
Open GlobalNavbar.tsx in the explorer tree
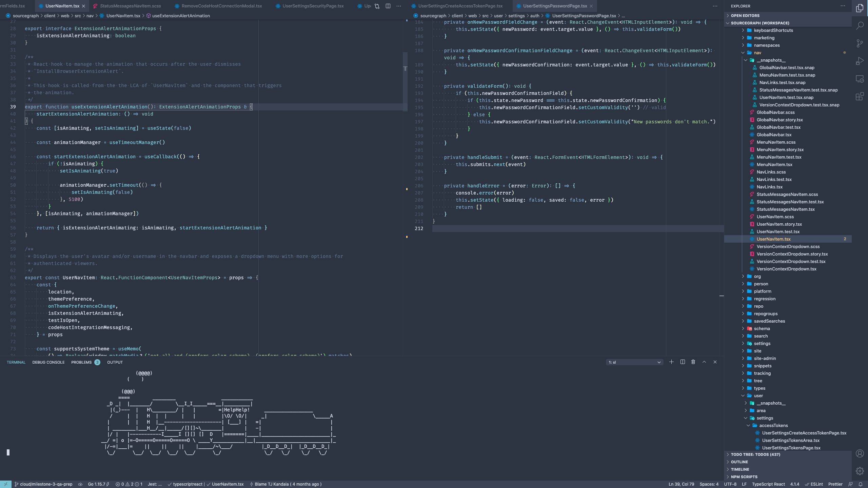pyautogui.click(x=774, y=135)
